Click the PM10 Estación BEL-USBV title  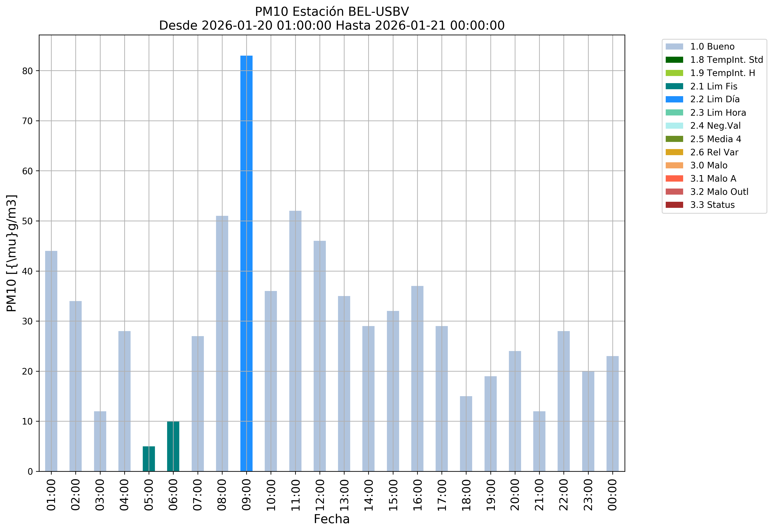point(332,12)
